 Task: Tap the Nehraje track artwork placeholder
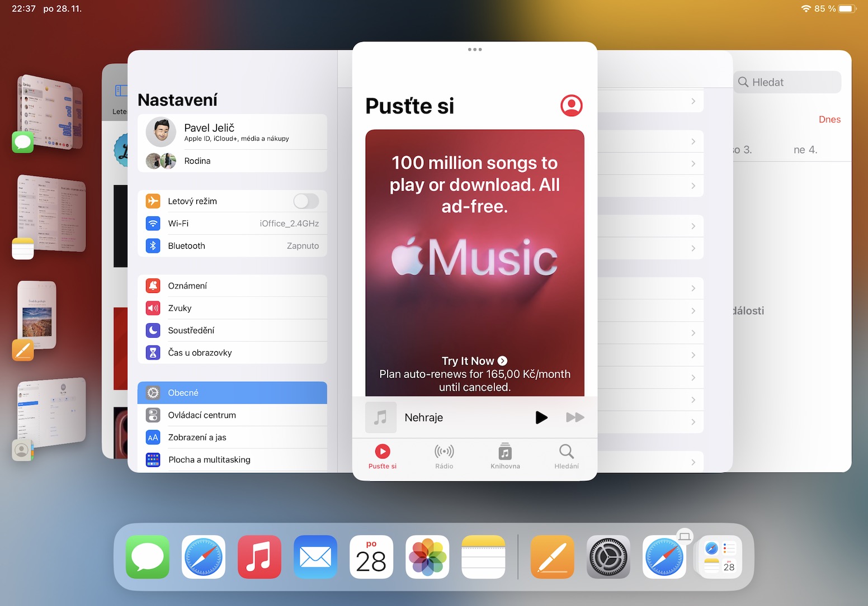pos(381,418)
